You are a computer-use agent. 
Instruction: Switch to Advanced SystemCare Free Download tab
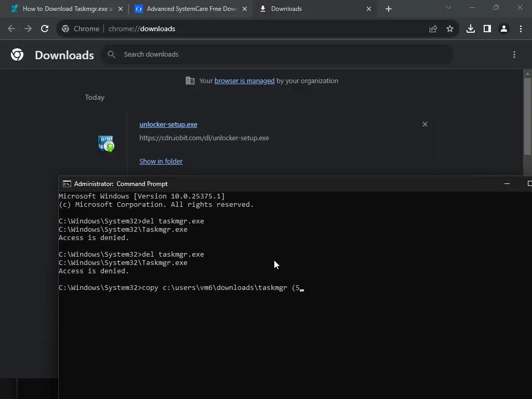click(x=192, y=9)
